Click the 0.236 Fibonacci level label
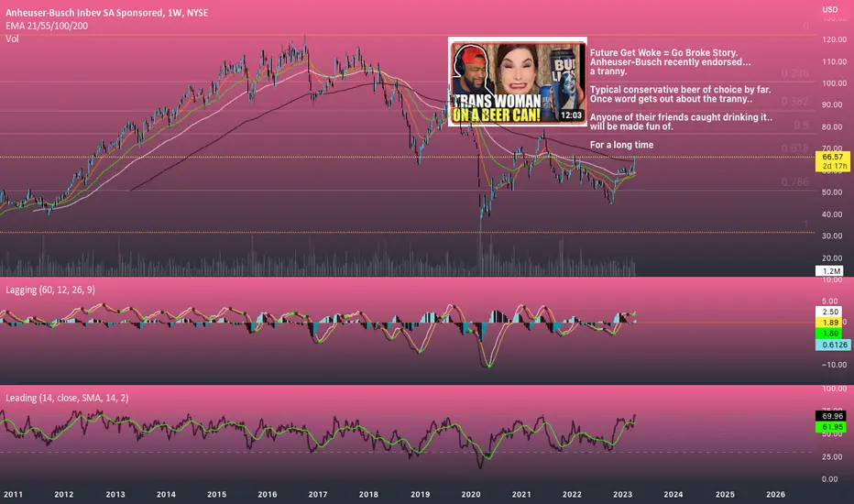The image size is (854, 504). coord(794,73)
